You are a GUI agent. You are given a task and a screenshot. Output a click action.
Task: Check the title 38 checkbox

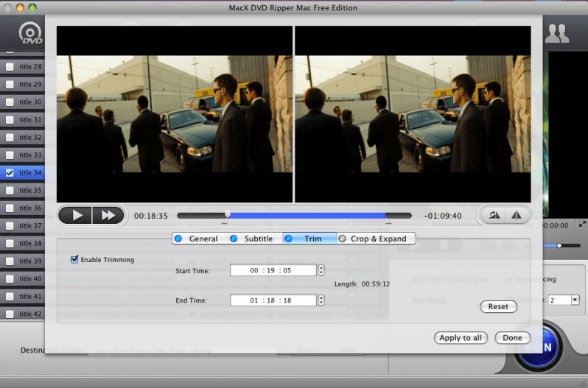[10, 244]
